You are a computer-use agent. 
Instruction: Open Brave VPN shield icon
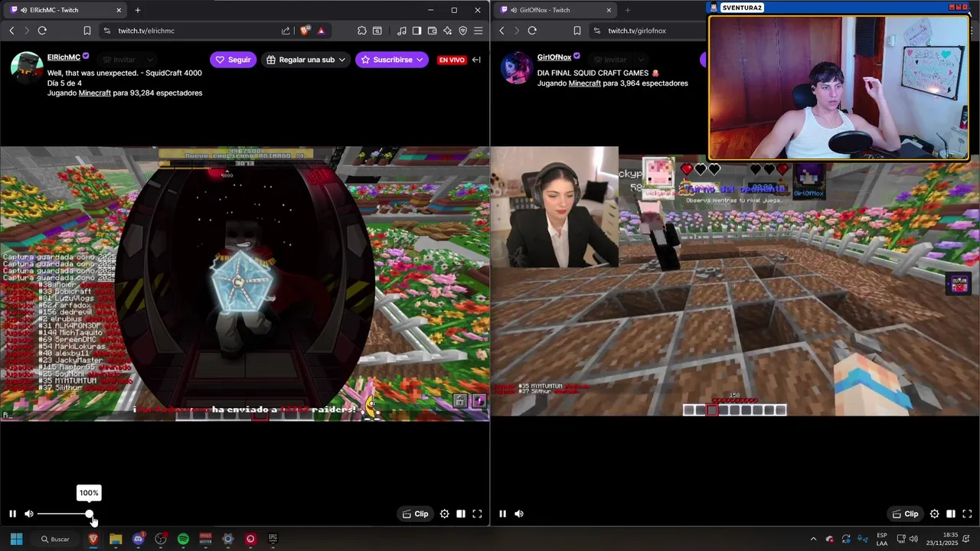tap(463, 31)
